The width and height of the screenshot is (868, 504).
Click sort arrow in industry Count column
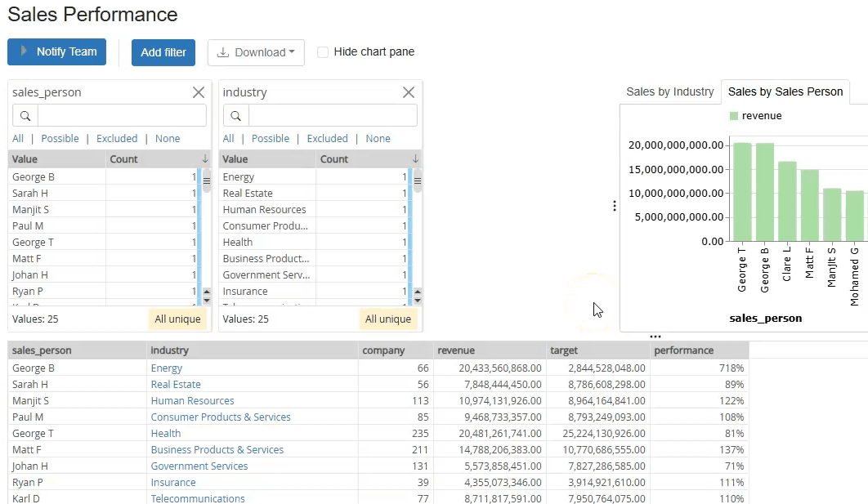coord(415,158)
